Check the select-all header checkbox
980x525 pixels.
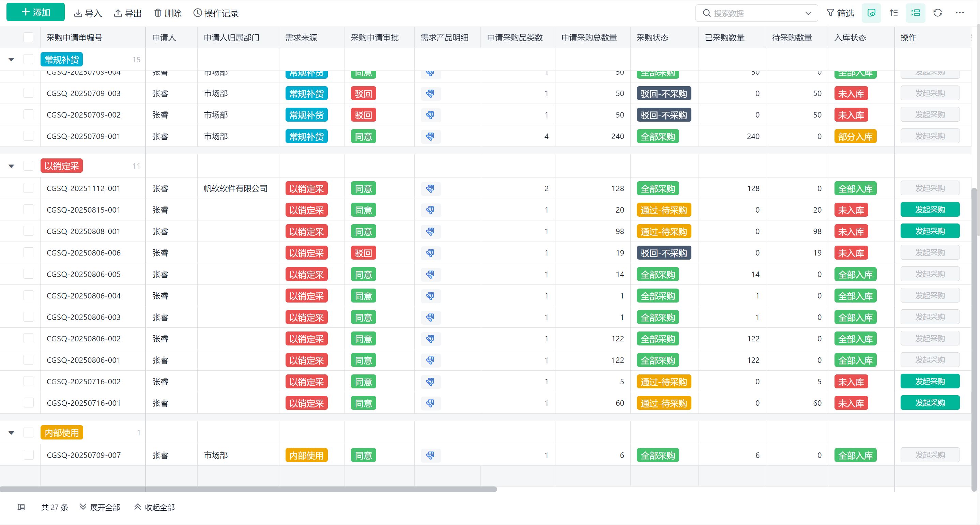pos(28,37)
